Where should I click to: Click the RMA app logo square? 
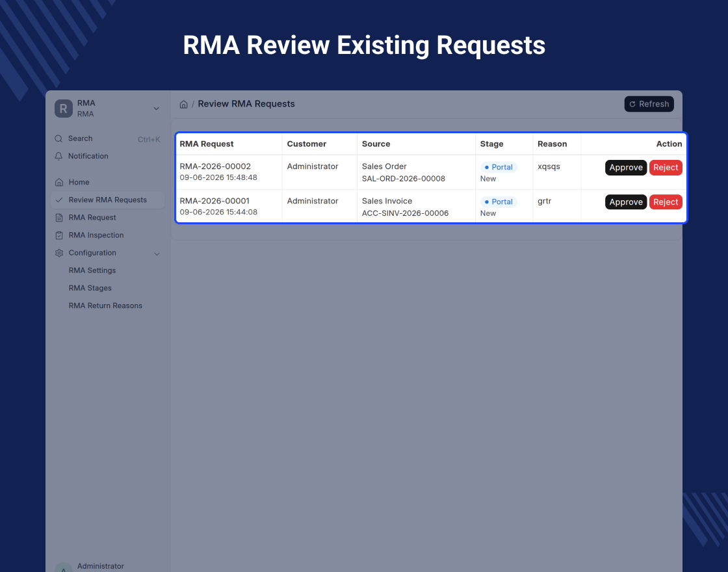(x=64, y=109)
